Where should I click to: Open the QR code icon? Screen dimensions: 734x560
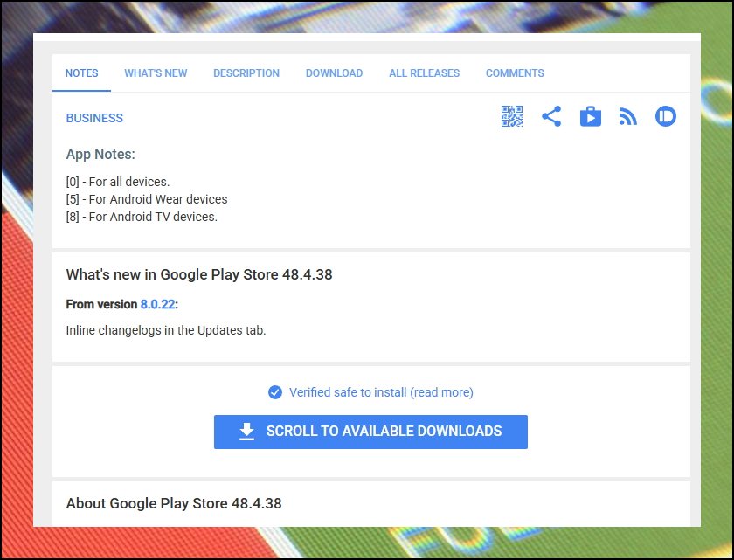click(512, 116)
